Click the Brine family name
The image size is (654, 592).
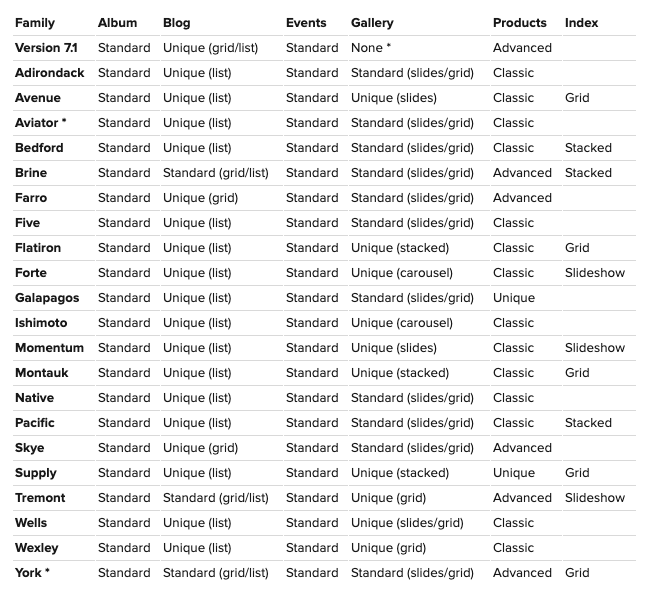click(31, 173)
